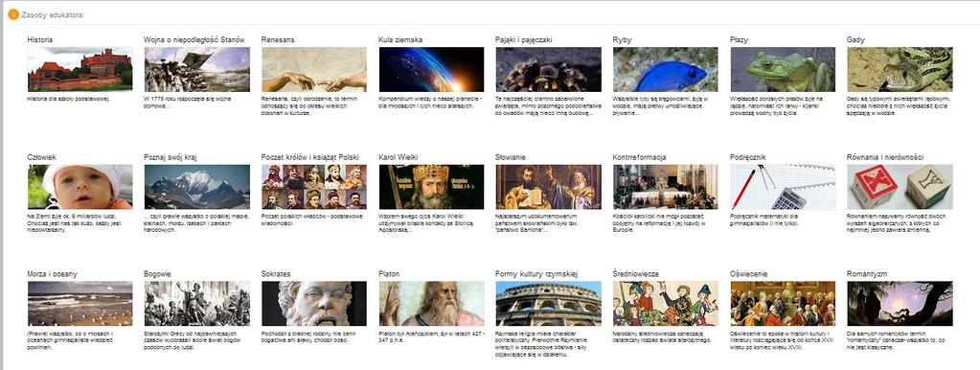The height and width of the screenshot is (370, 980).
Task: Select the Kula ziemska earth image
Action: (431, 69)
